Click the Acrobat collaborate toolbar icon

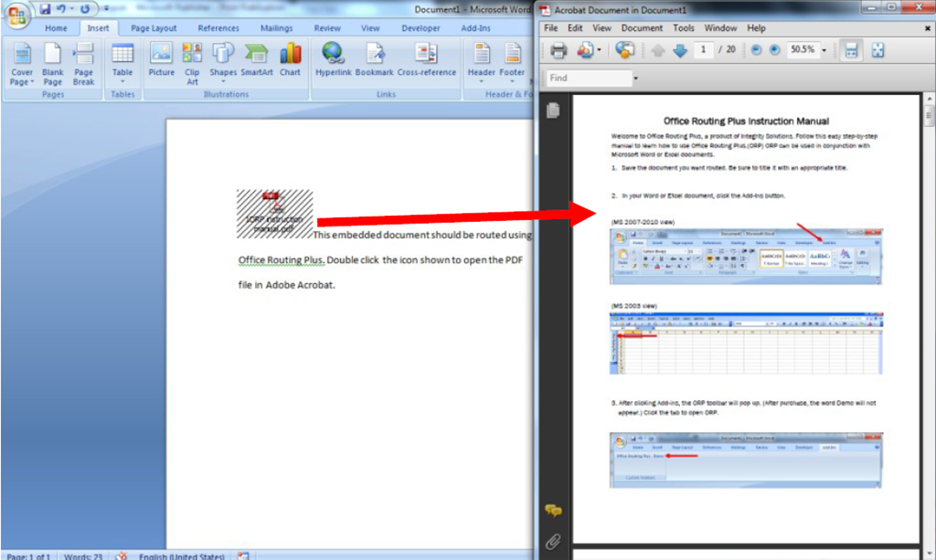click(x=584, y=50)
